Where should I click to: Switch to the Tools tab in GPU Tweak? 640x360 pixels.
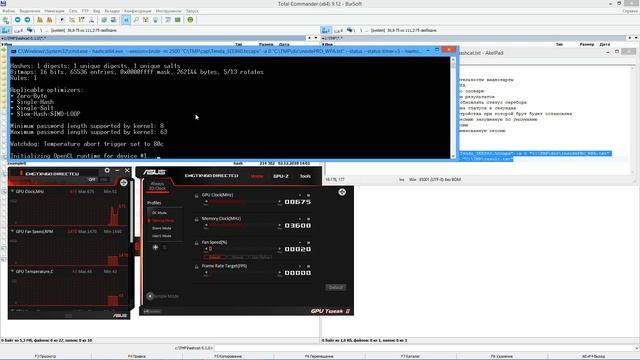coord(305,176)
